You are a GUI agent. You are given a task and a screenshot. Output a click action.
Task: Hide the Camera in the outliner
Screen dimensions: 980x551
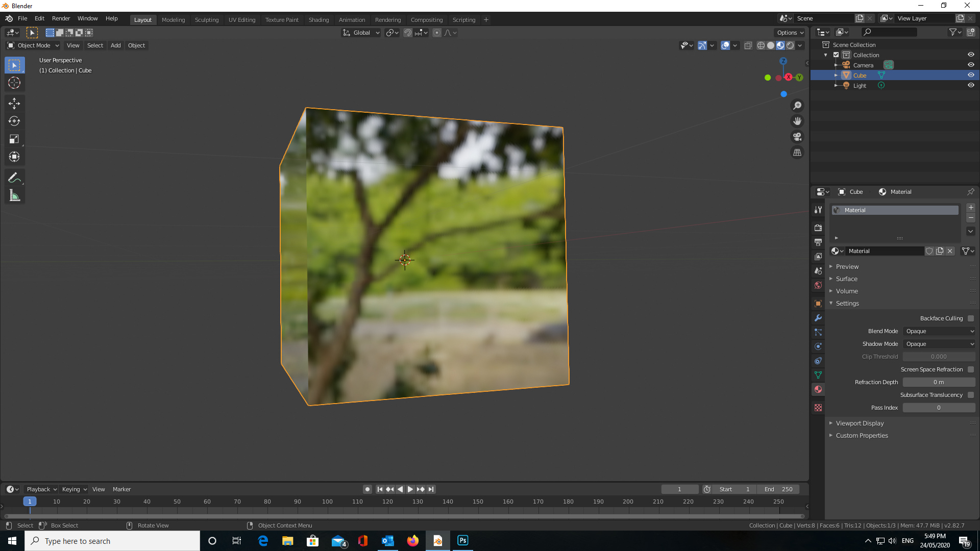971,65
